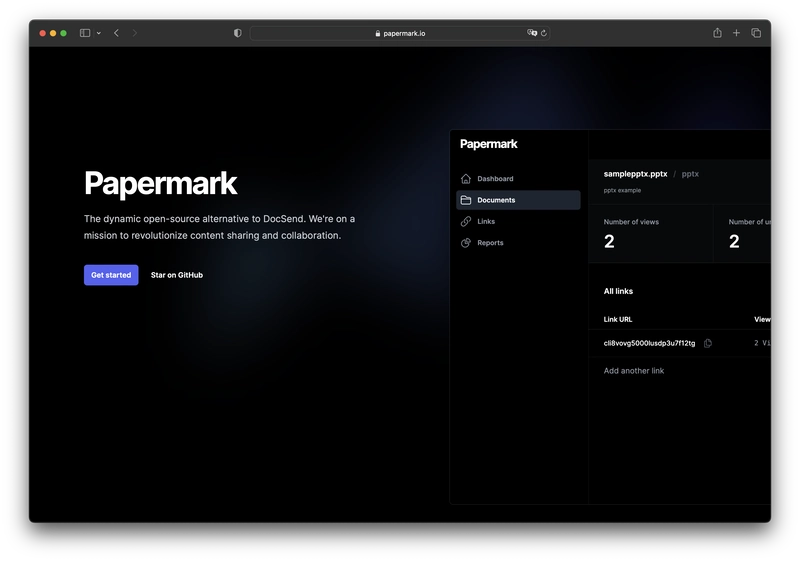Click the Number of views label
The width and height of the screenshot is (800, 561).
point(631,222)
